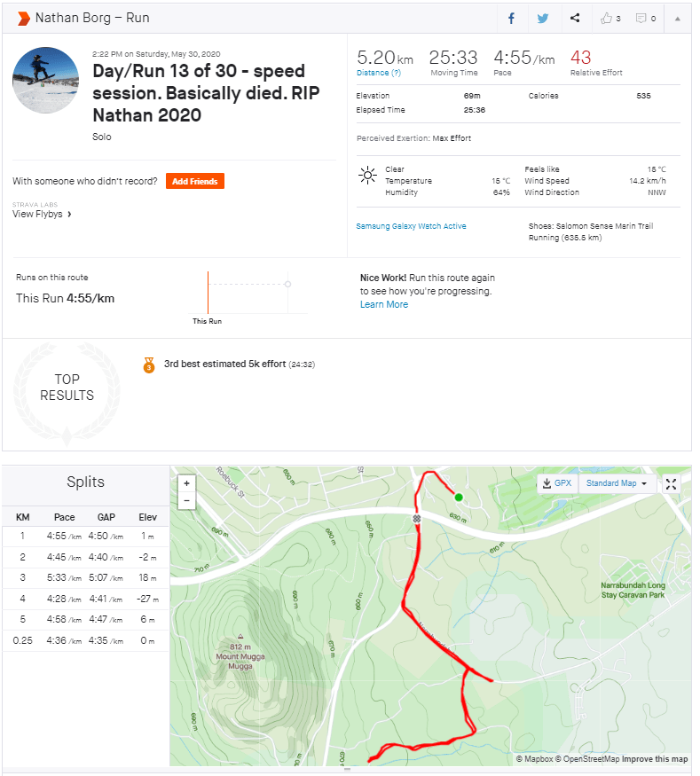Download the GPX file
700x776 pixels.
(557, 483)
